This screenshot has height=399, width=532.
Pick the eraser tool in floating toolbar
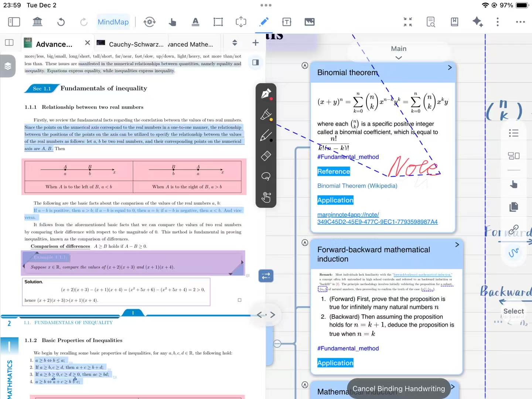point(266,156)
